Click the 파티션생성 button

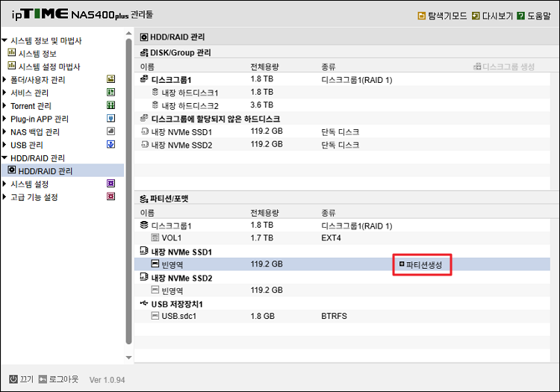[423, 264]
